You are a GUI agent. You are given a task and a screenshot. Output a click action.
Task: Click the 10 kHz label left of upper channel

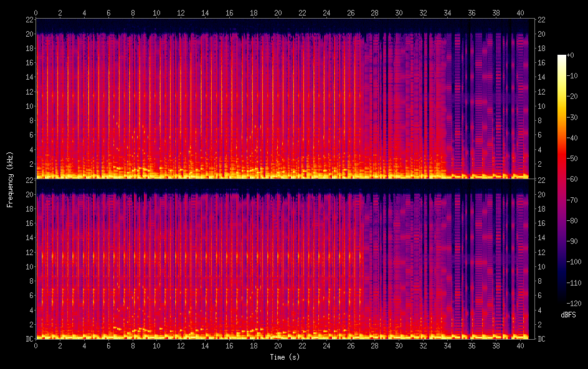[x=27, y=106]
